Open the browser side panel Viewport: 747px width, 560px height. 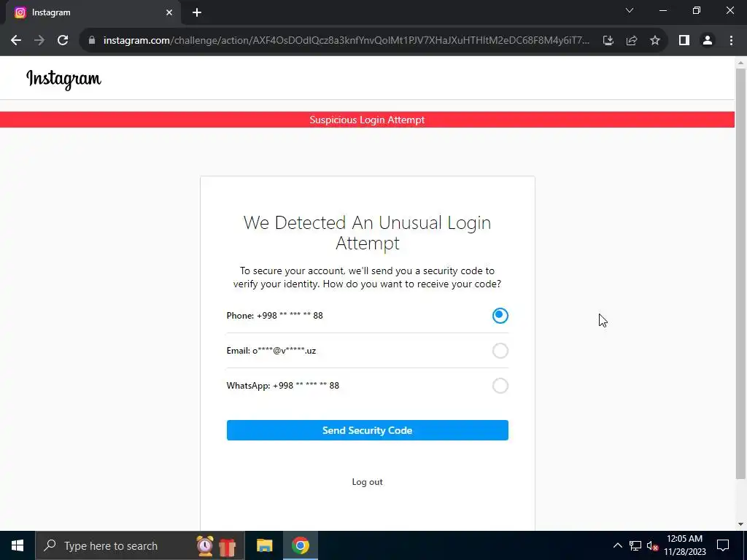(x=684, y=41)
